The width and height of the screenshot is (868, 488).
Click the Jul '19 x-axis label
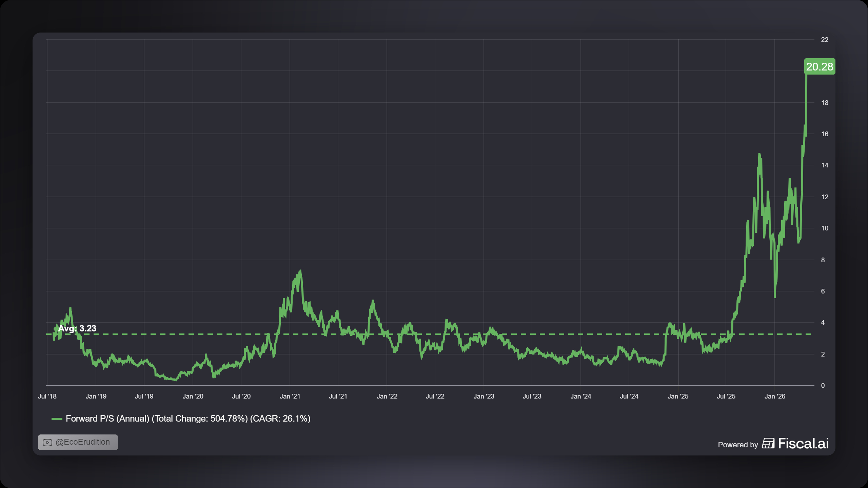coord(144,396)
